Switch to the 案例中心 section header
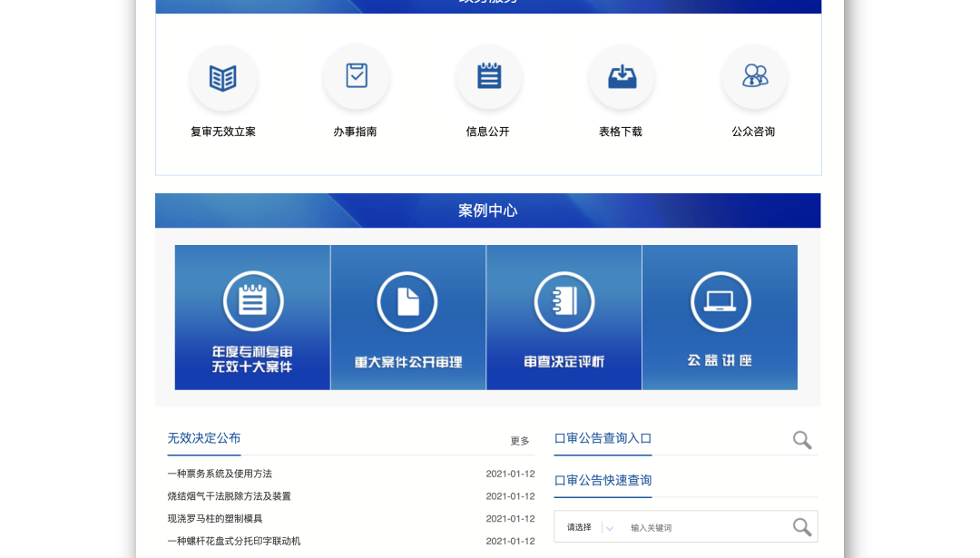980x558 pixels. pyautogui.click(x=486, y=210)
